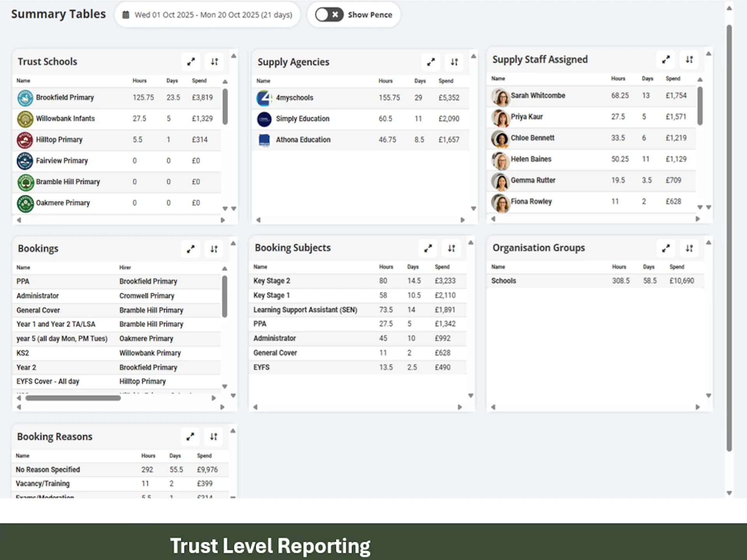Click the Bookings horizontal scrollbar thumb
This screenshot has height=560, width=747.
click(x=73, y=398)
